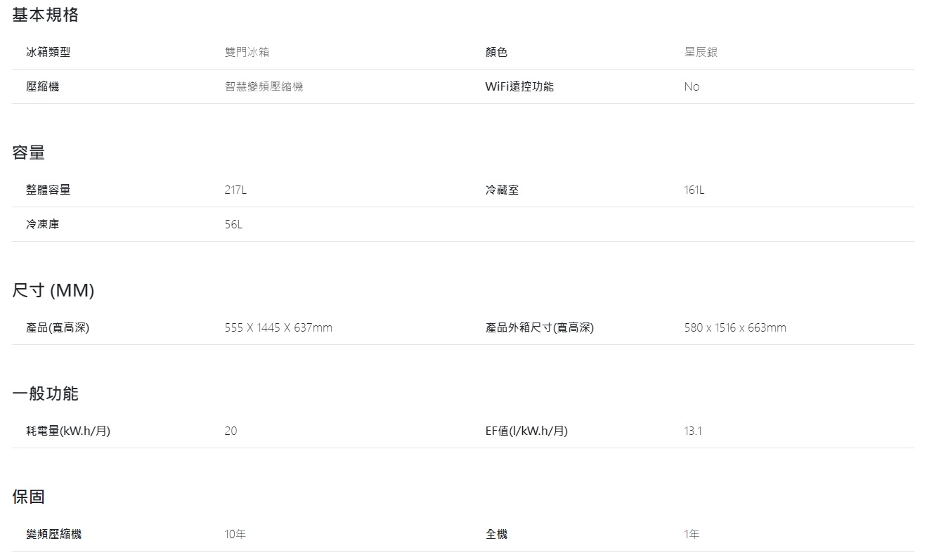
Task: Click the 智慧變頻壓縮機 value
Action: click(264, 86)
